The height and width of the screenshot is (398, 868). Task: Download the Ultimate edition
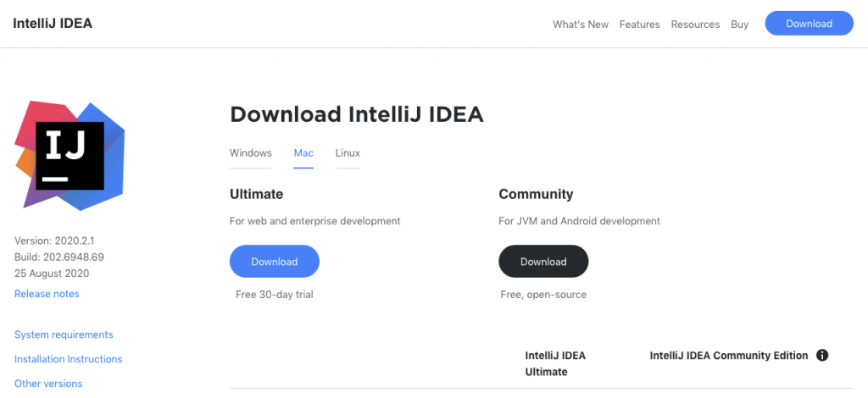tap(275, 262)
